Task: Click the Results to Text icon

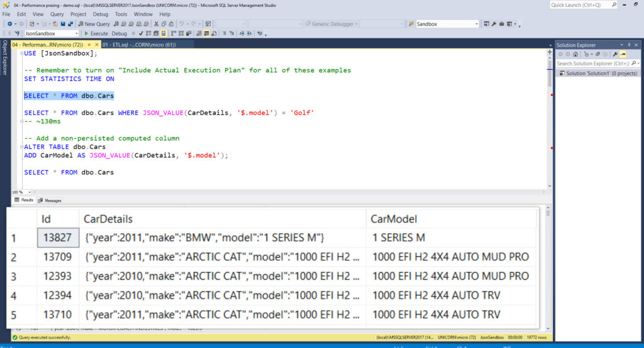Action: pos(199,34)
